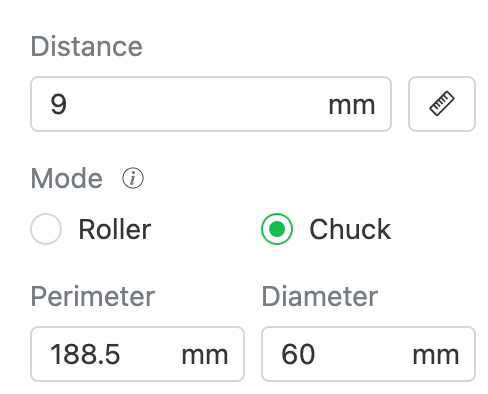
Task: Click the Roller option label text
Action: (x=115, y=229)
